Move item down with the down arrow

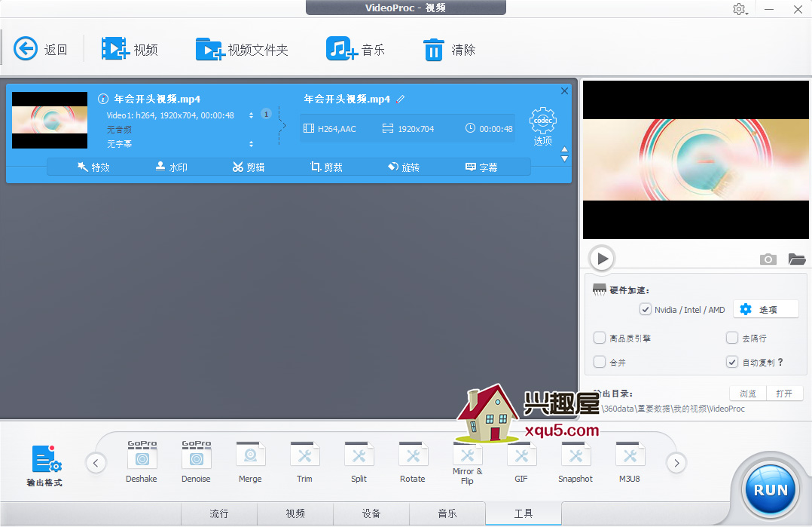(564, 159)
